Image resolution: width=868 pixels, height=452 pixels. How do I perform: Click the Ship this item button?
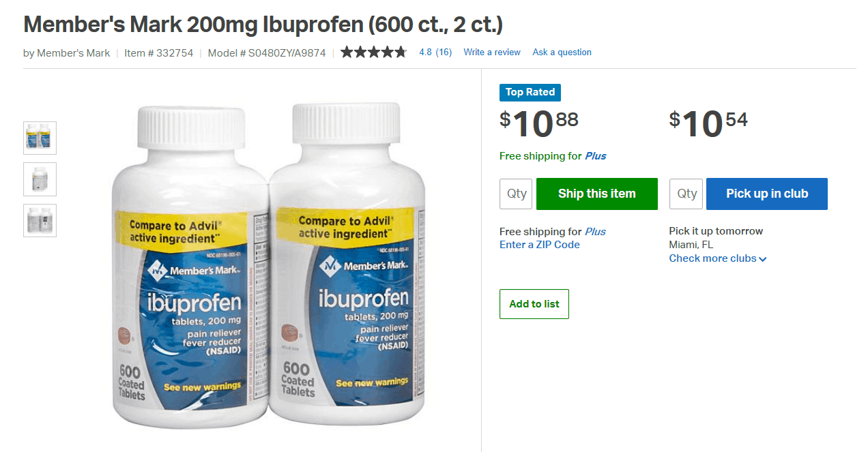click(597, 194)
